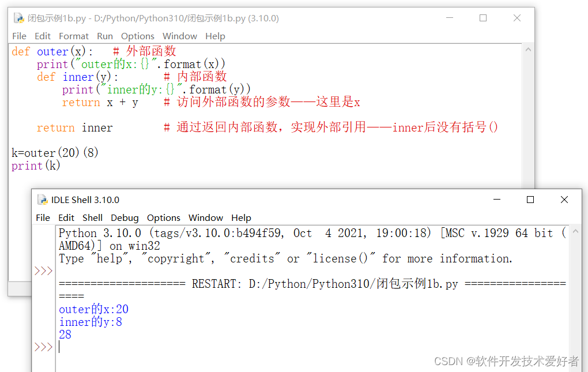The height and width of the screenshot is (372, 588).
Task: Place cursor at the Shell's >>> prompt line
Action: click(60, 347)
